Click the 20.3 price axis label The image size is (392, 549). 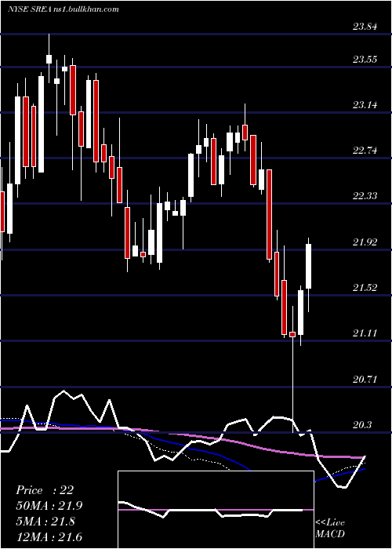click(362, 425)
